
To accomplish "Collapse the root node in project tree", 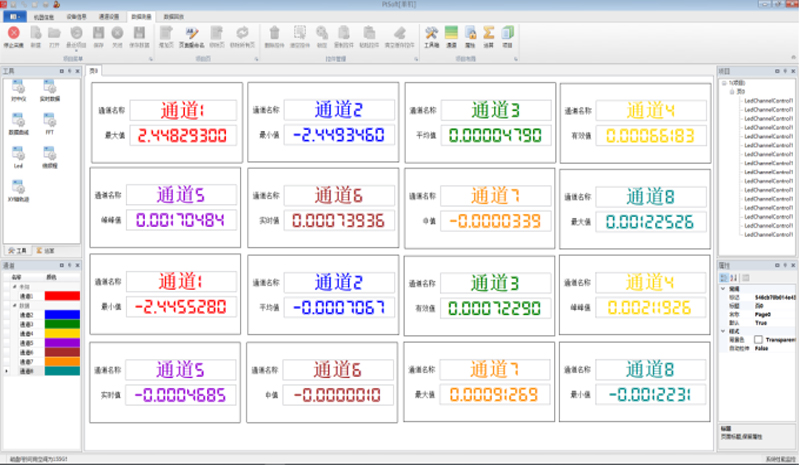I will 723,84.
